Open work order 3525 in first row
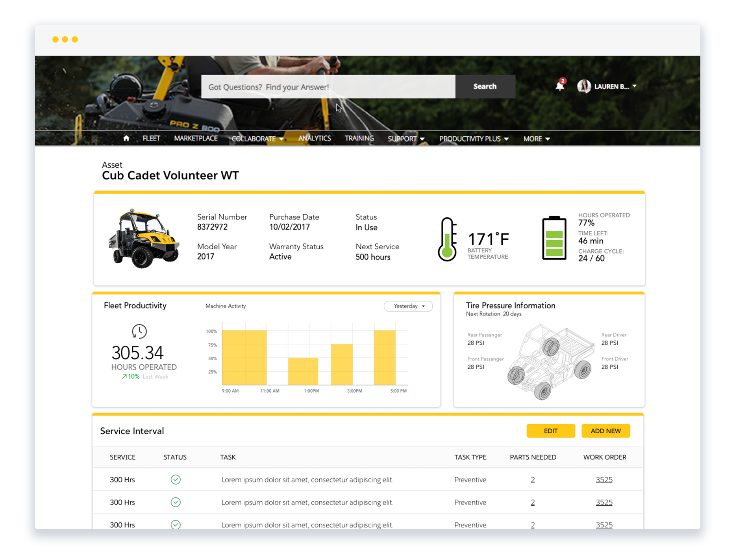Viewport: 735px width, 560px height. (604, 480)
